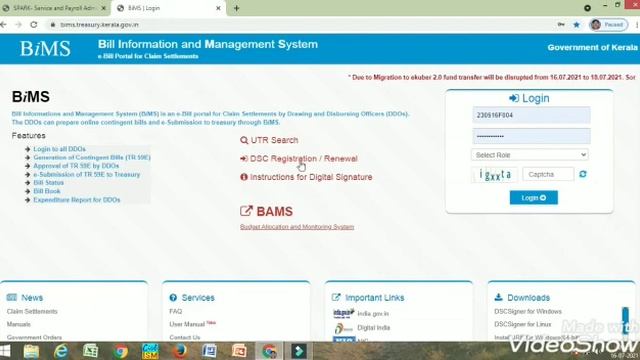Click the captcha refresh icon
The height and width of the screenshot is (360, 640).
(x=583, y=174)
